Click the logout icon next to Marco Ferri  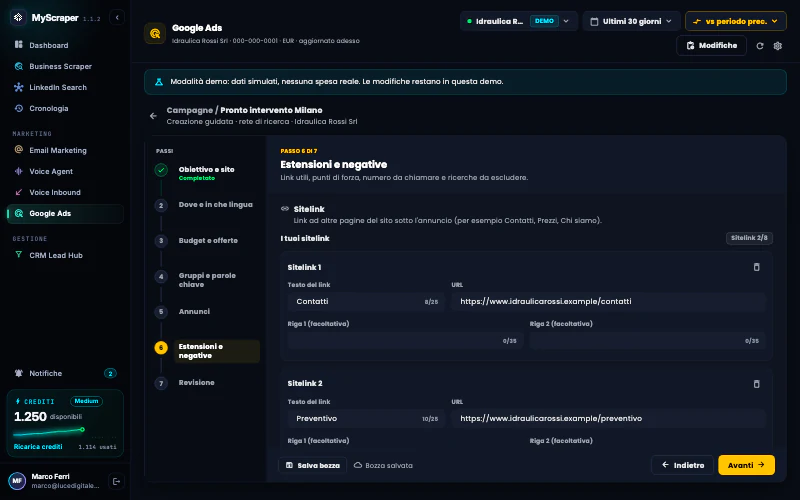coord(116,481)
